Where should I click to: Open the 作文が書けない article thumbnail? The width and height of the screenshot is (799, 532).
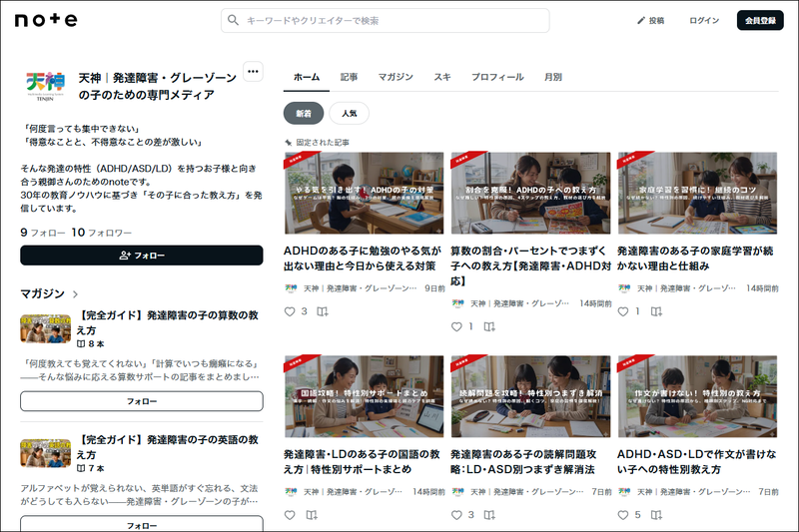pyautogui.click(x=697, y=396)
